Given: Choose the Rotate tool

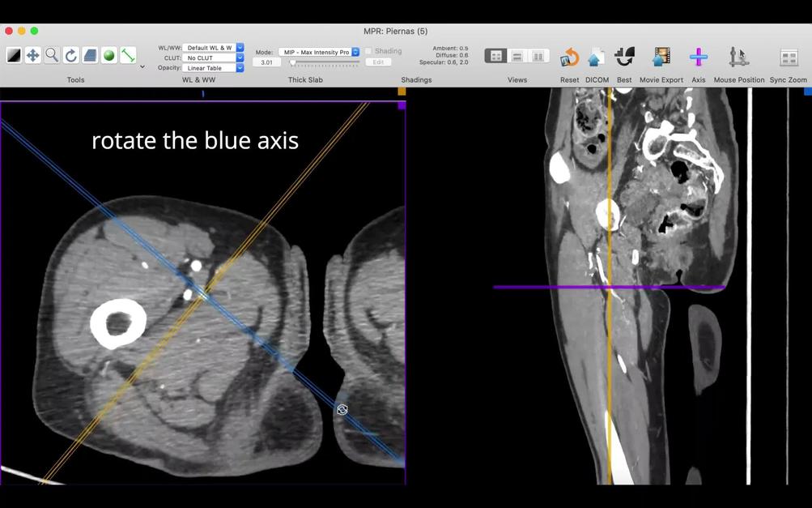Looking at the screenshot, I should [x=70, y=55].
